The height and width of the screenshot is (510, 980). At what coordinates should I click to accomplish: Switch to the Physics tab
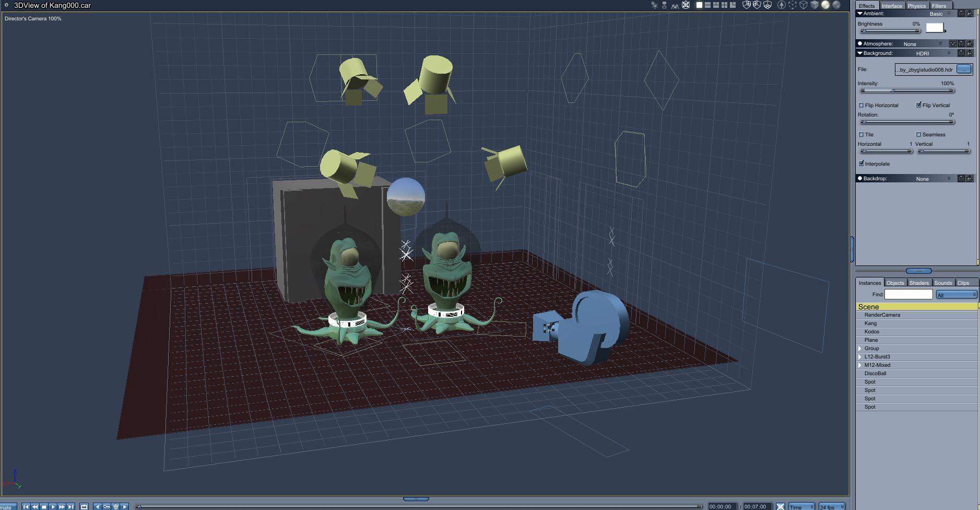coord(917,6)
